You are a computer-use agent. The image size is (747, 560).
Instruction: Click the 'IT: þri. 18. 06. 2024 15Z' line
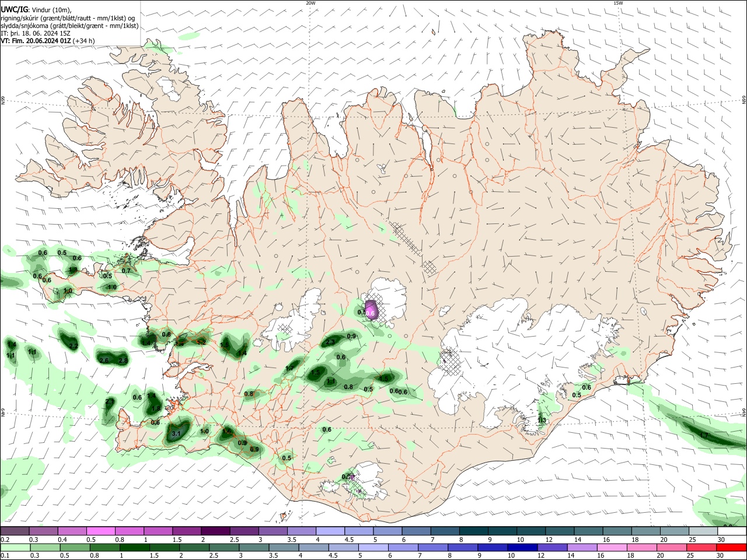36,33
